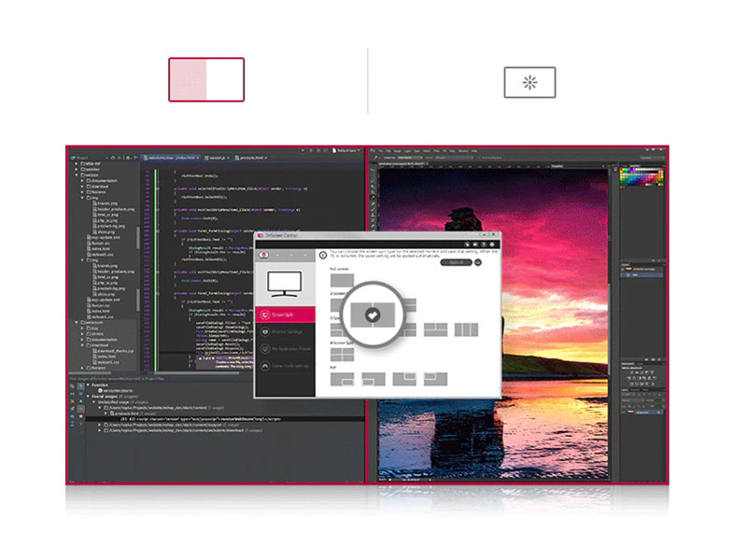Expand the download folder under website
The width and height of the screenshot is (747, 560).
(x=82, y=186)
